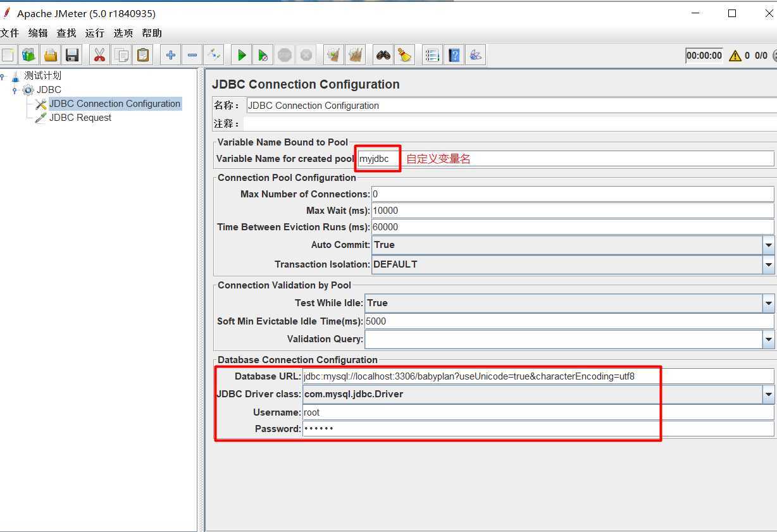Click the Cut scissors icon
Screen dimensions: 777x532
99,56
